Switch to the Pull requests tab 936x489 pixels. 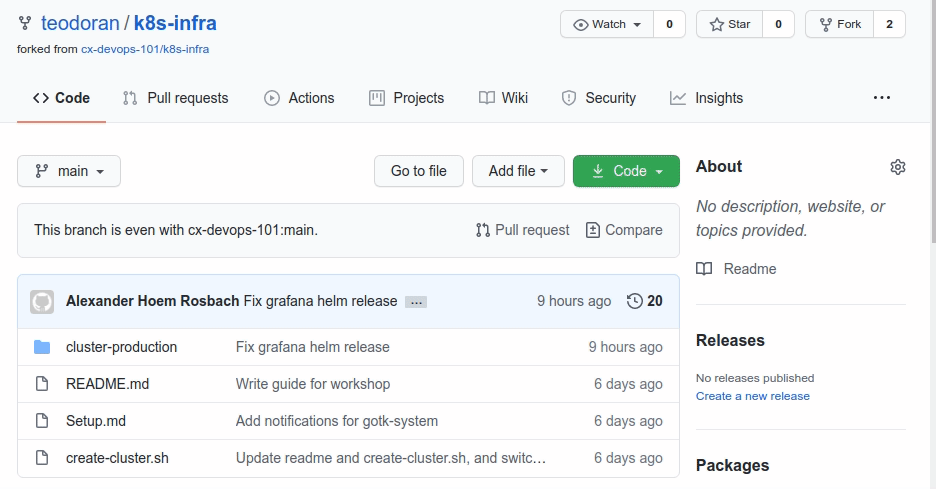(x=176, y=98)
